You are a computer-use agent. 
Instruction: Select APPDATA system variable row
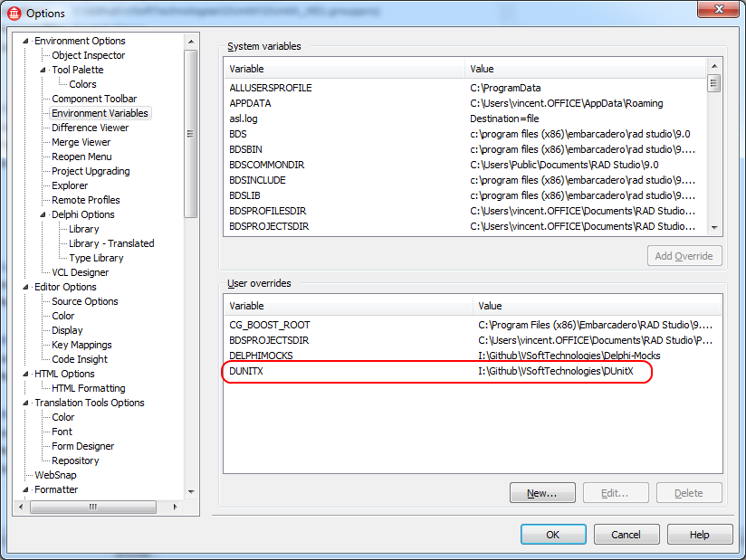click(x=464, y=103)
